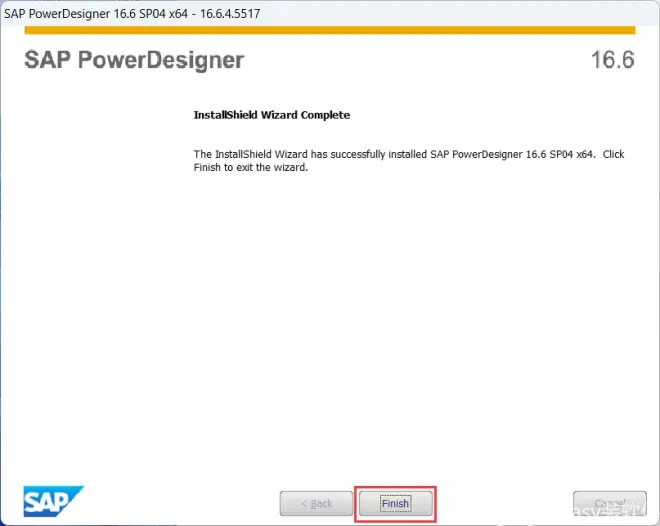Click the disabled Back button

pyautogui.click(x=316, y=503)
